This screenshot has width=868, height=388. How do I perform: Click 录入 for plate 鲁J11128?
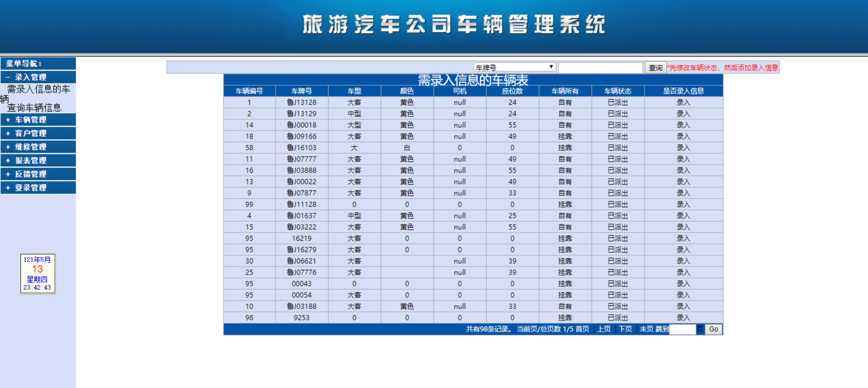[x=683, y=204]
